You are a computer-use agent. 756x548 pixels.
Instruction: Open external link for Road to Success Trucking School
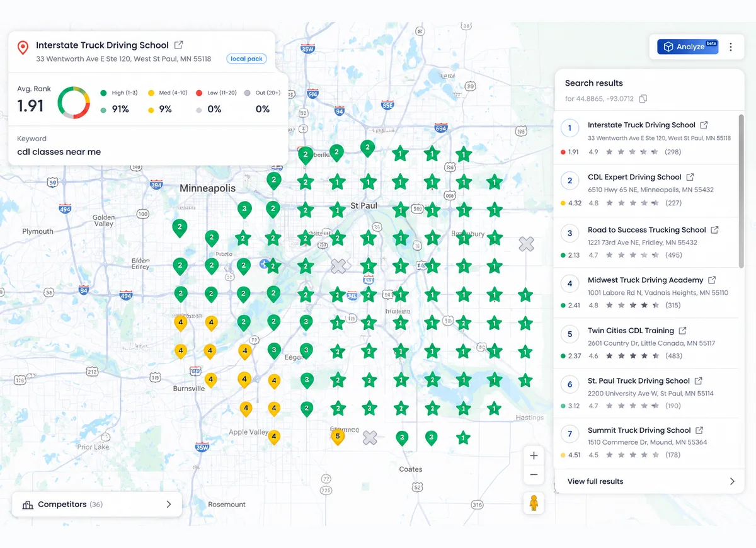(x=714, y=230)
